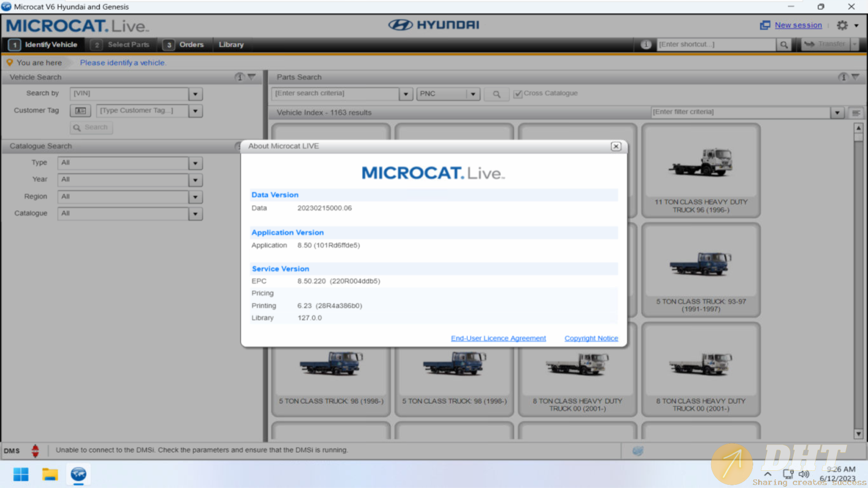
Task: Click the Customer Tag card icon
Action: pos(80,111)
